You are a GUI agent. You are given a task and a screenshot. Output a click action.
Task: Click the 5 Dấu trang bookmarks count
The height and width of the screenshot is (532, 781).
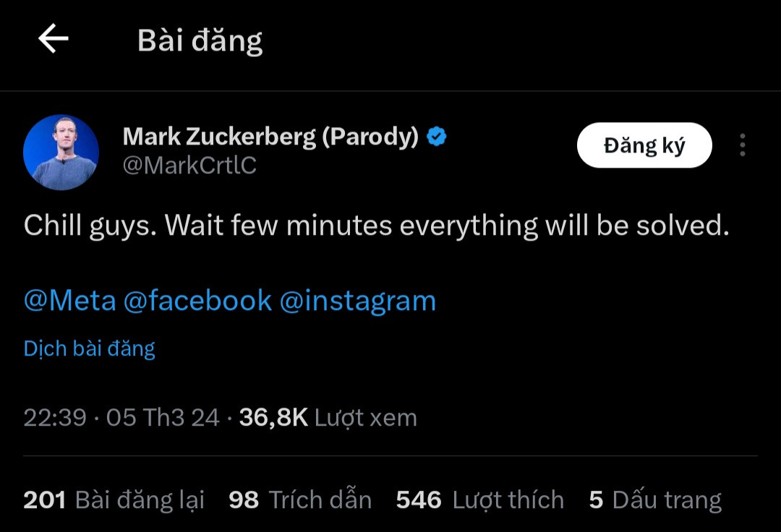(654, 500)
